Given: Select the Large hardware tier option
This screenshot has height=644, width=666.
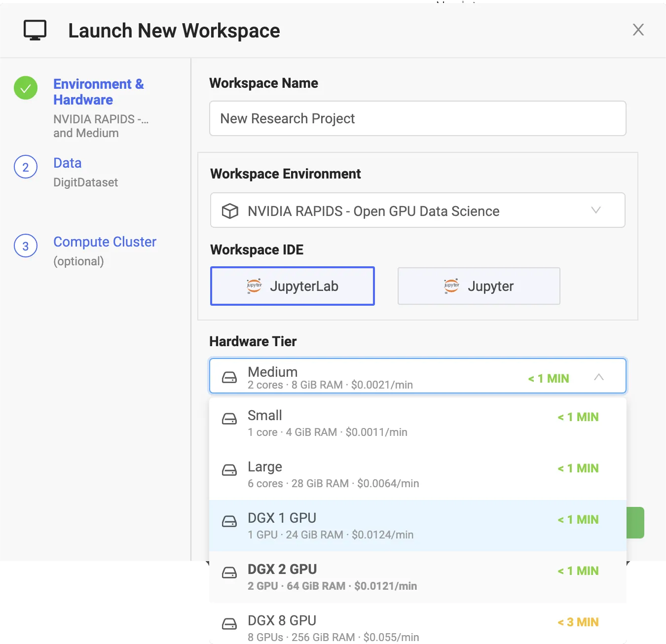Looking at the screenshot, I should [418, 474].
